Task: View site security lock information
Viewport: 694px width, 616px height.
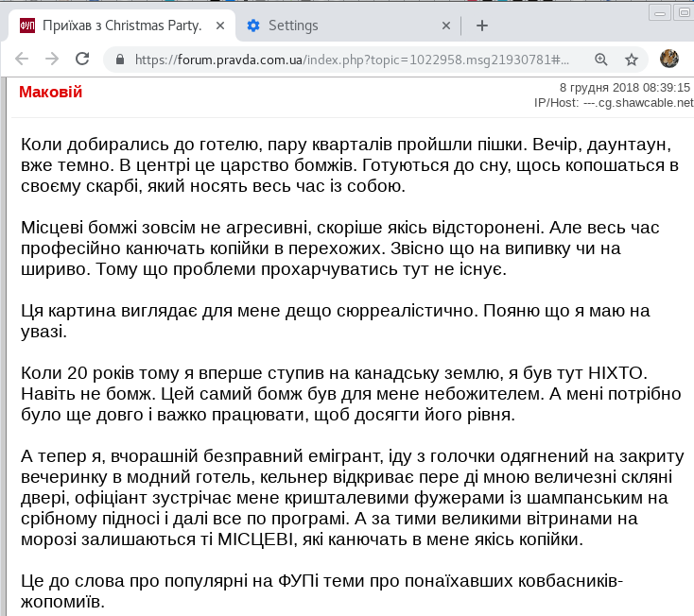Action: coord(120,60)
